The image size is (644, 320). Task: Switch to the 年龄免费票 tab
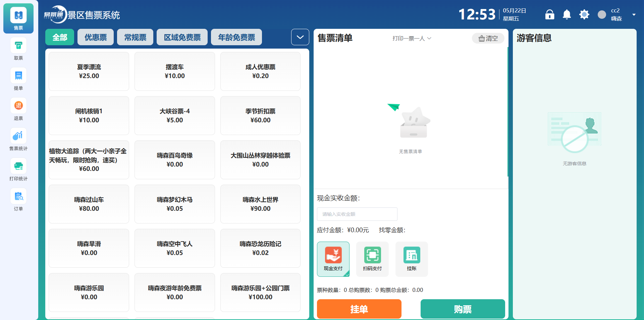(x=236, y=37)
